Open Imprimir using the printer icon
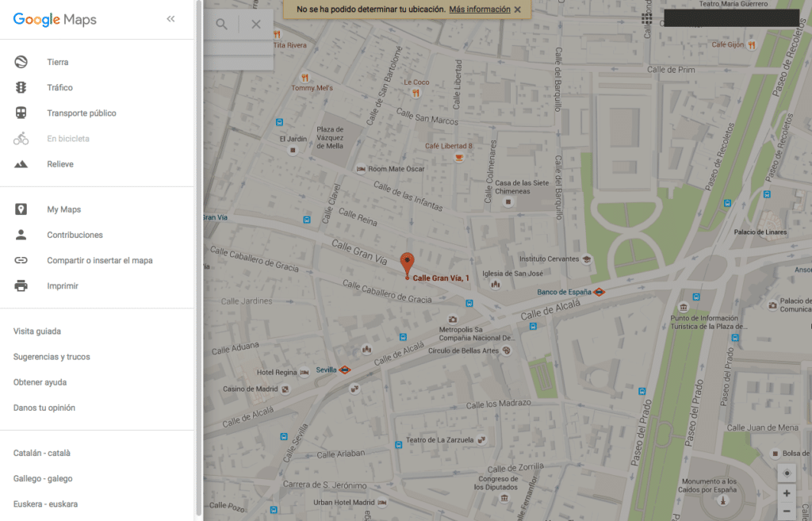This screenshot has width=812, height=521. pos(20,285)
